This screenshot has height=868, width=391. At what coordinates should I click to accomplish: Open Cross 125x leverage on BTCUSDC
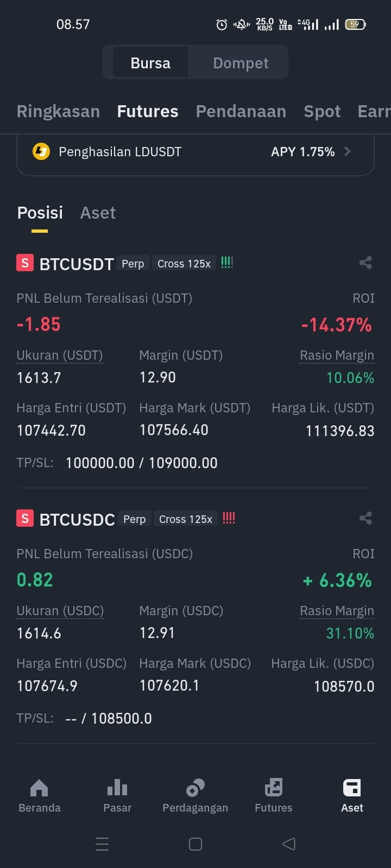point(186,519)
